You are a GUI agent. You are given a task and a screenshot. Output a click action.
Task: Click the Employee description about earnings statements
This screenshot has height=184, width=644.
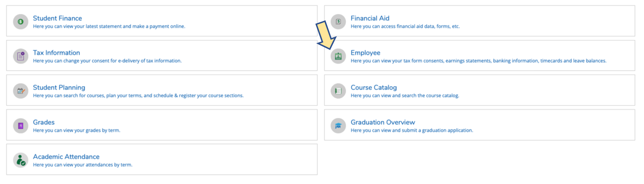pos(478,61)
